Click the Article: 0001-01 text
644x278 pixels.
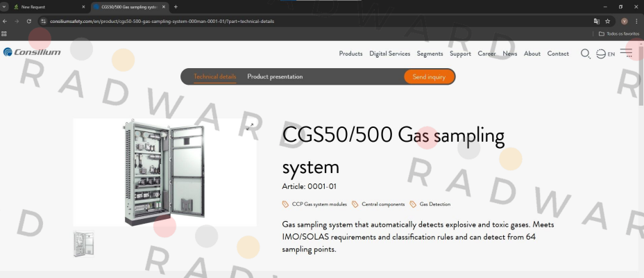(x=309, y=186)
